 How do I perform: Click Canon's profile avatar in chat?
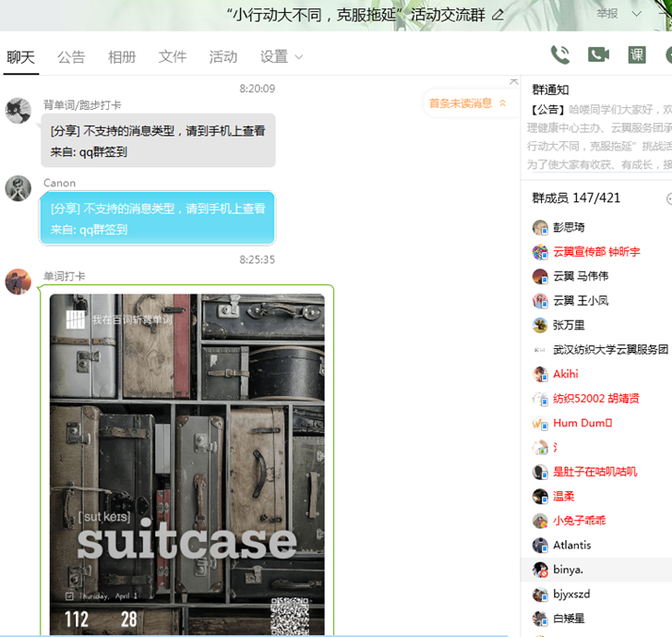pyautogui.click(x=18, y=188)
